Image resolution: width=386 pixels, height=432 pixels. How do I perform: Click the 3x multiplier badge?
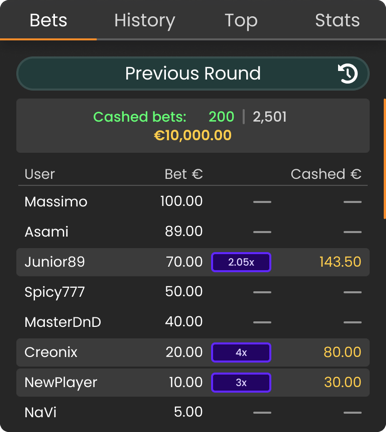click(241, 382)
